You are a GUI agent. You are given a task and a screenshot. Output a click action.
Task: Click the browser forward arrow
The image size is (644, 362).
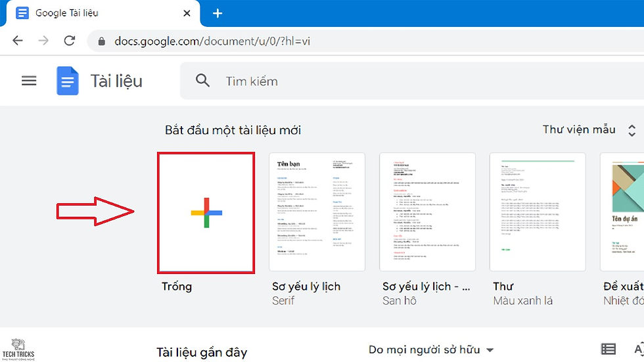pyautogui.click(x=43, y=41)
